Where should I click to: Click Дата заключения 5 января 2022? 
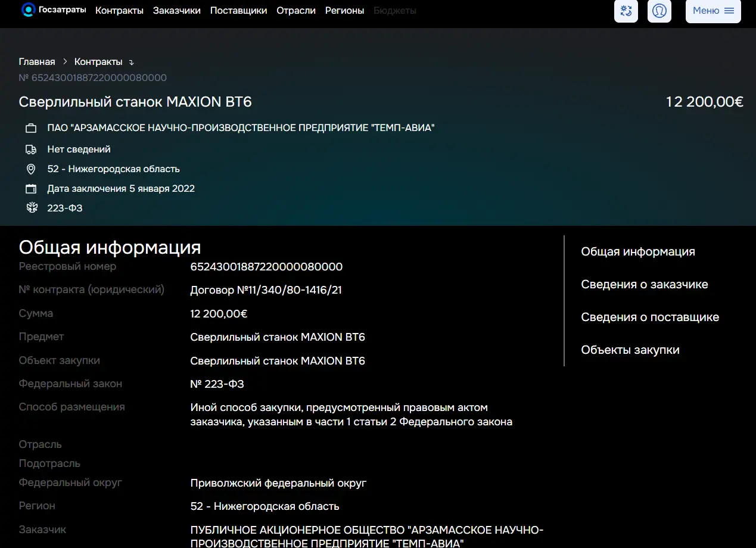point(121,189)
